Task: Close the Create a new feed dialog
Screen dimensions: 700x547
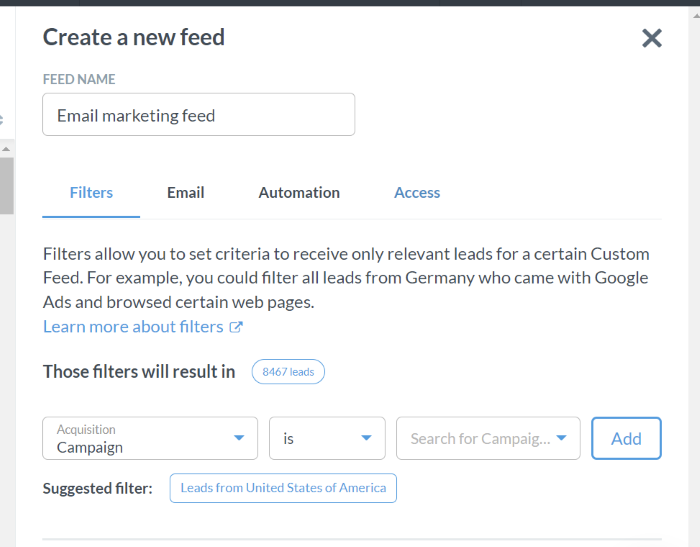Action: pyautogui.click(x=652, y=38)
